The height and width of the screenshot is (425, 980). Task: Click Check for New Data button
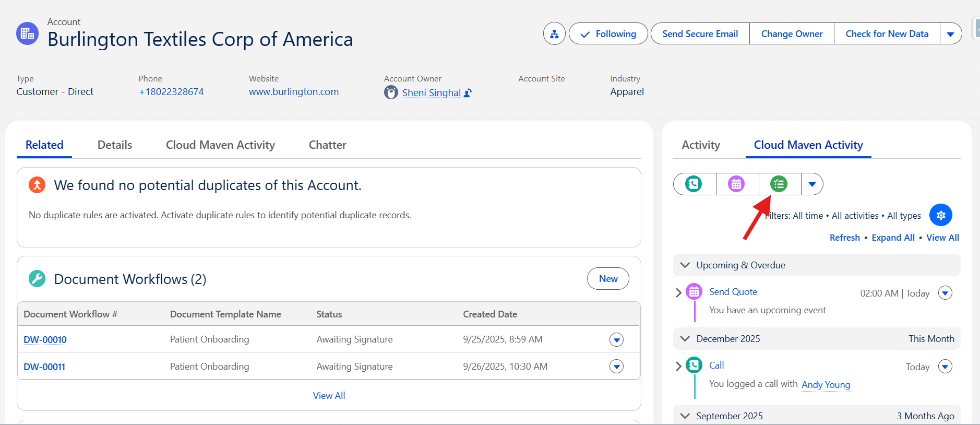click(x=887, y=34)
